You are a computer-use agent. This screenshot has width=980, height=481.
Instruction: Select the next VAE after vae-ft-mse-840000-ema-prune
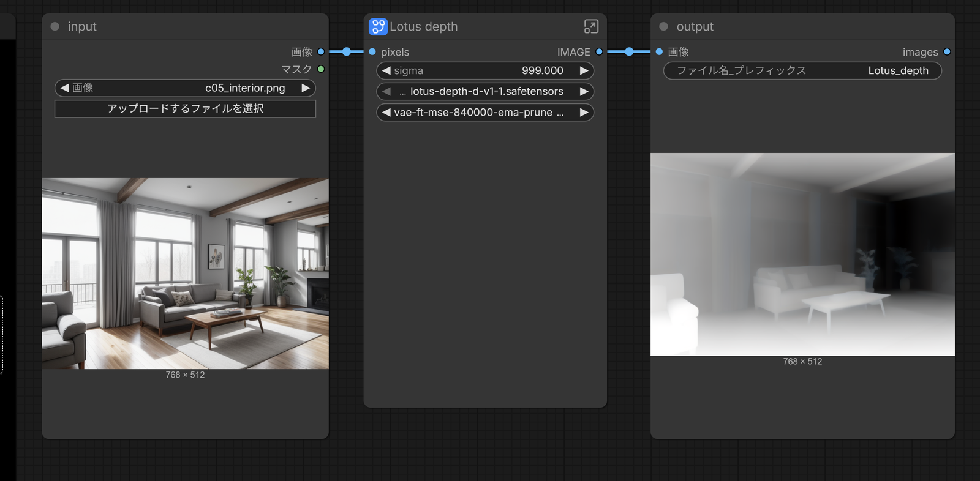584,113
